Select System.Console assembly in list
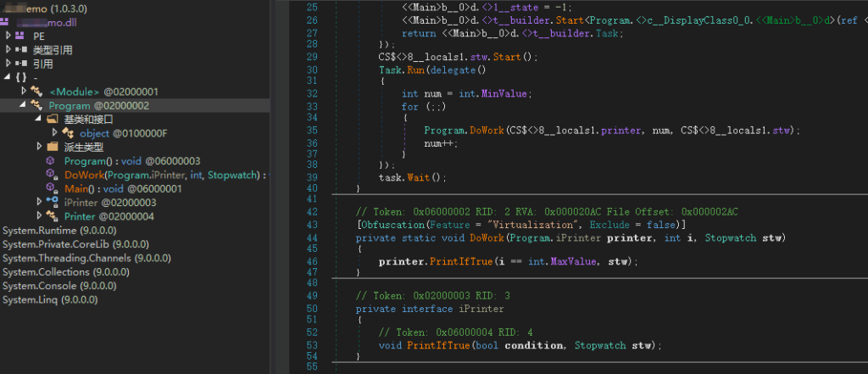 pyautogui.click(x=53, y=285)
